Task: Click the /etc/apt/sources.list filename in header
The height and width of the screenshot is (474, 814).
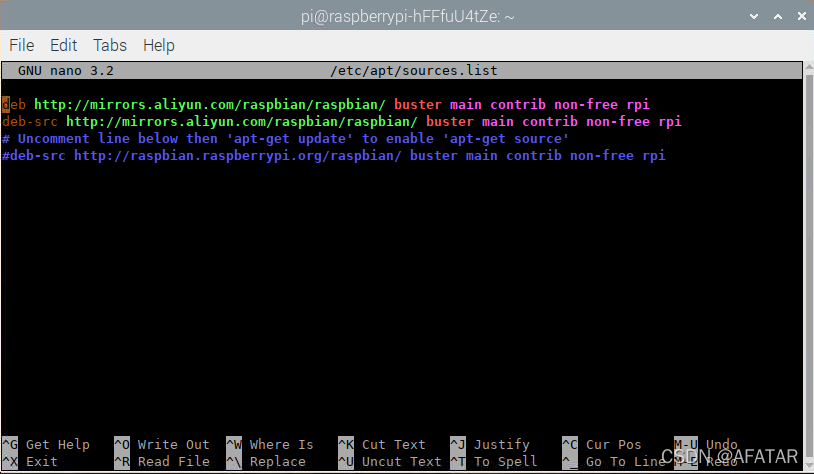Action: [x=414, y=71]
